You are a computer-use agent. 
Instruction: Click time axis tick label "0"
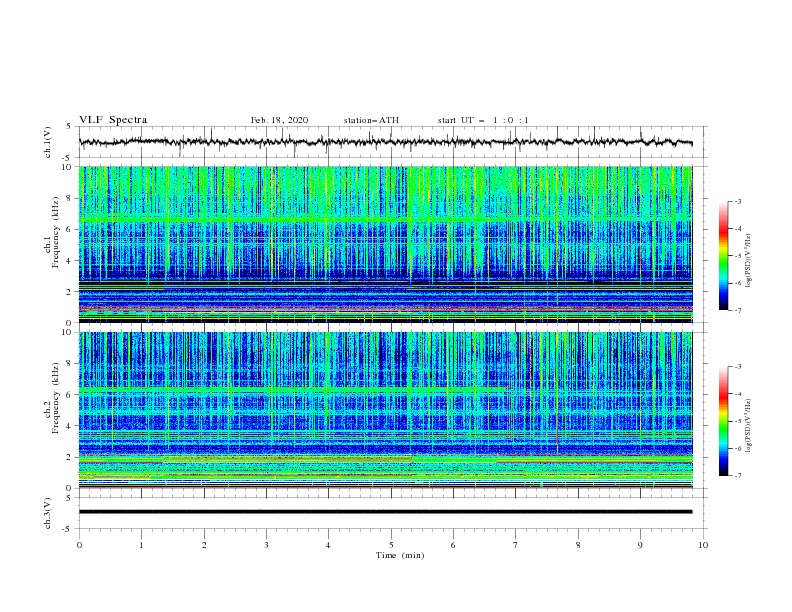[x=79, y=545]
